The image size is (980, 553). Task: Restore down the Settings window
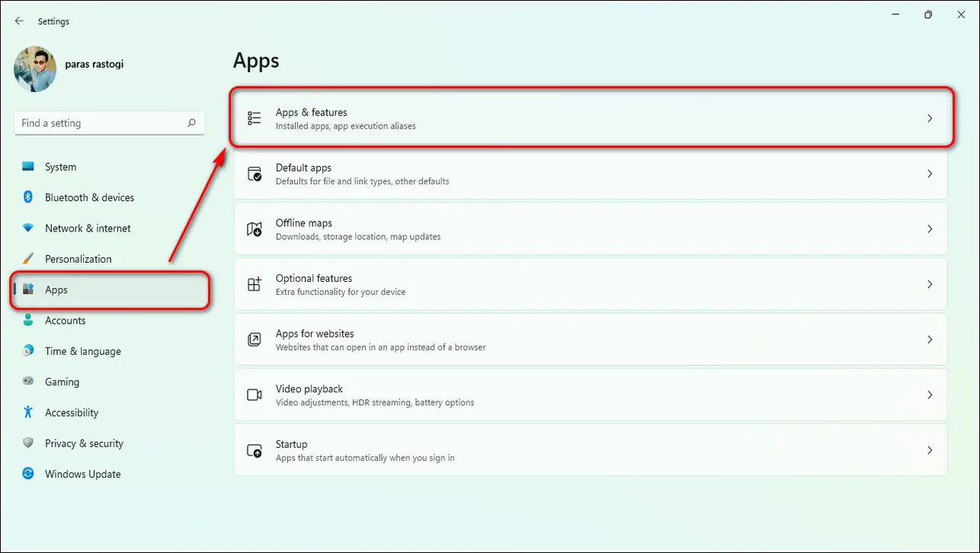[927, 14]
